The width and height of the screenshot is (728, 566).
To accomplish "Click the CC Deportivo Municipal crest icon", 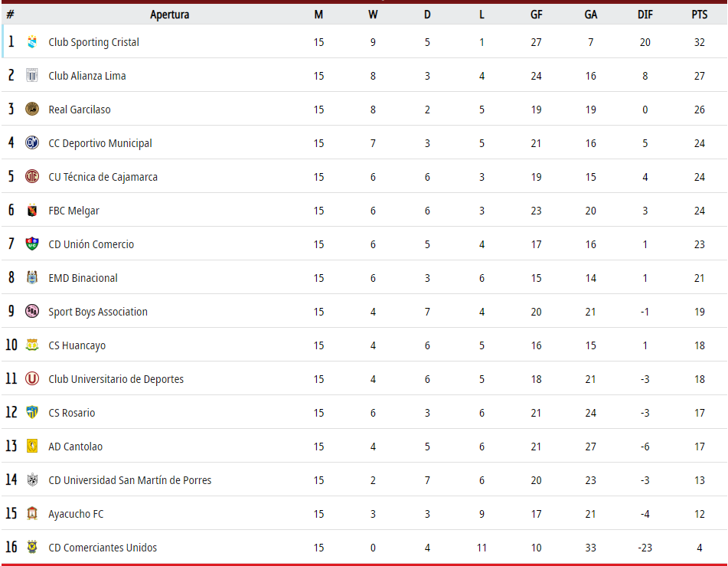I will coord(32,142).
